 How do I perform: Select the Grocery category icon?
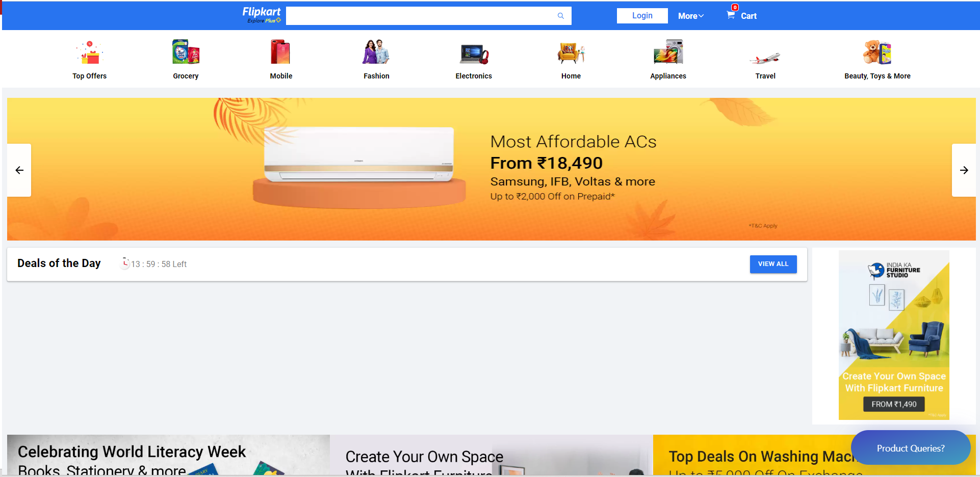pos(186,52)
